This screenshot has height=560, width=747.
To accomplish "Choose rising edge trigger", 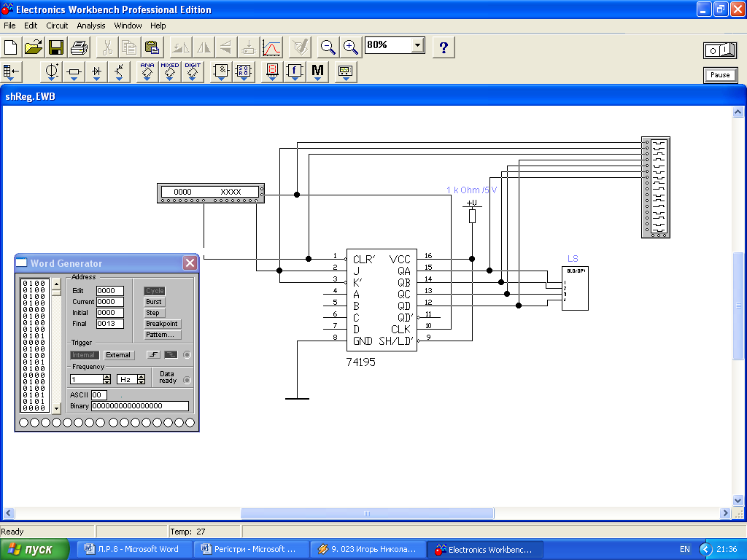I will 153,355.
